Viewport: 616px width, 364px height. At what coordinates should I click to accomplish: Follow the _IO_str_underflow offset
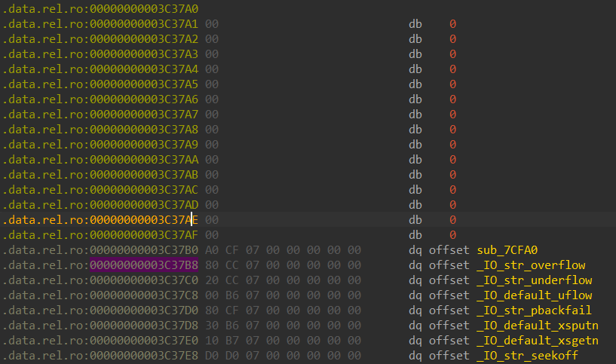pyautogui.click(x=534, y=280)
